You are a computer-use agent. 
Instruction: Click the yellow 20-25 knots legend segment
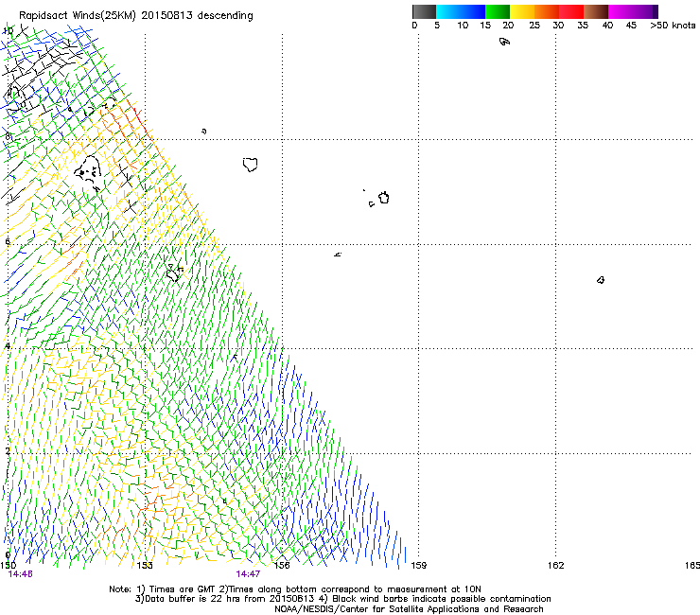coord(522,11)
